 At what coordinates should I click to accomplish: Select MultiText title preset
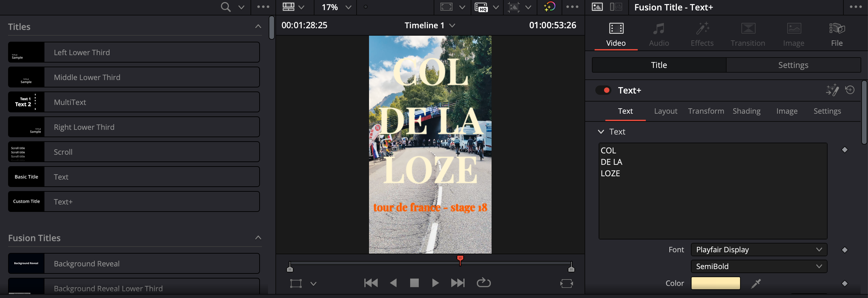pos(134,102)
